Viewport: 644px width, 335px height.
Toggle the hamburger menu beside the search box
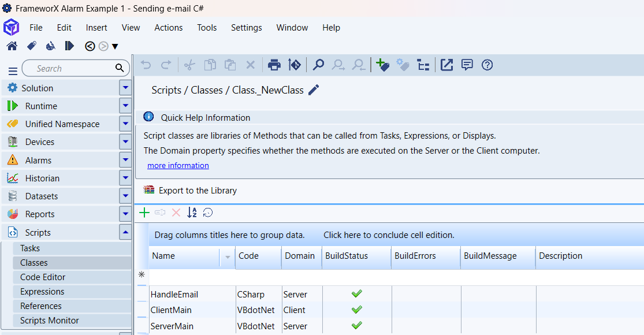[x=13, y=71]
